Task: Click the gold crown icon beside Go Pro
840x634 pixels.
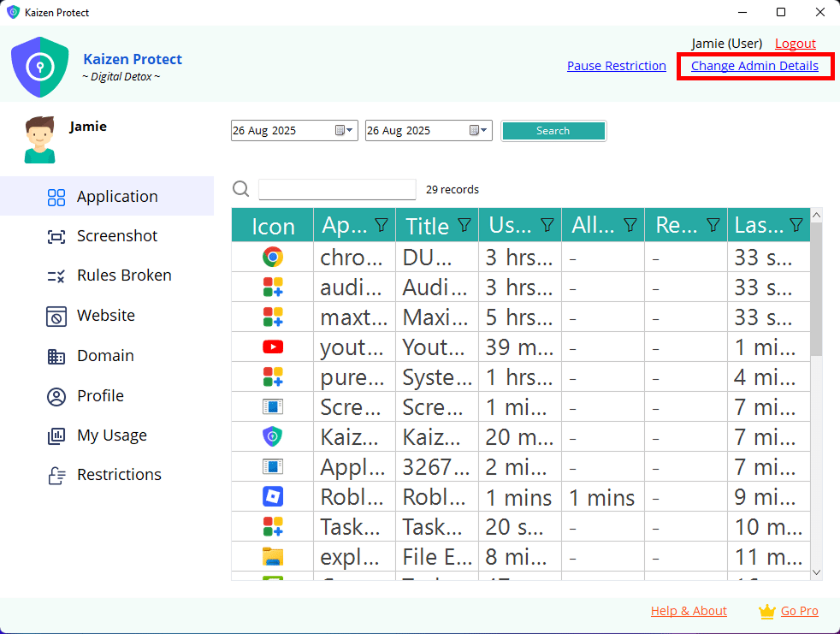Action: tap(767, 612)
